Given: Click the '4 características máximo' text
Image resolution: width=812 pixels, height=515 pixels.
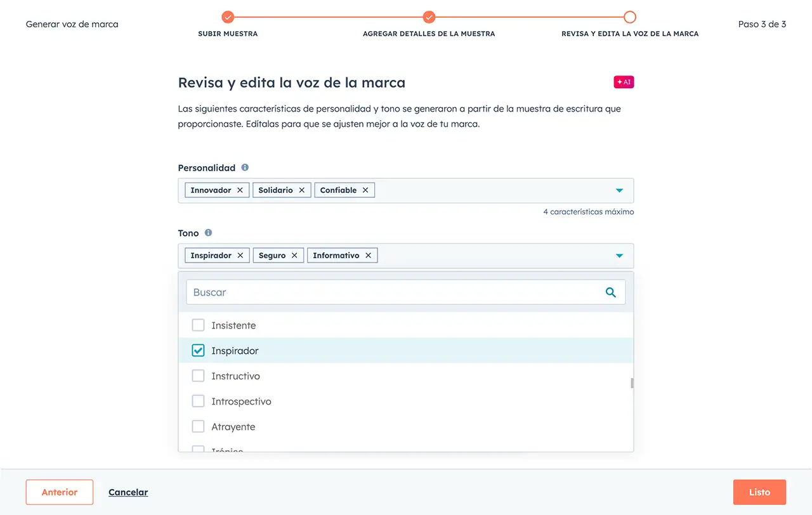Looking at the screenshot, I should (589, 212).
